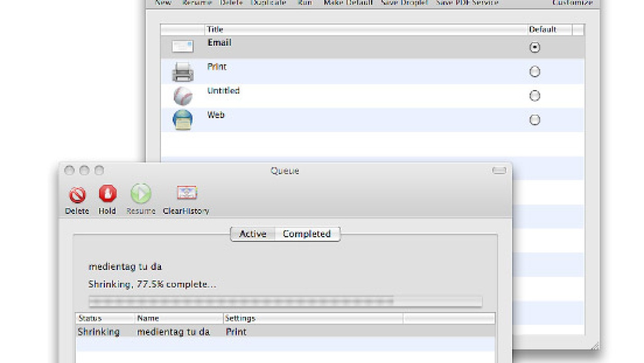The height and width of the screenshot is (363, 644).
Task: Set Untitled as the default setting
Action: click(x=534, y=96)
